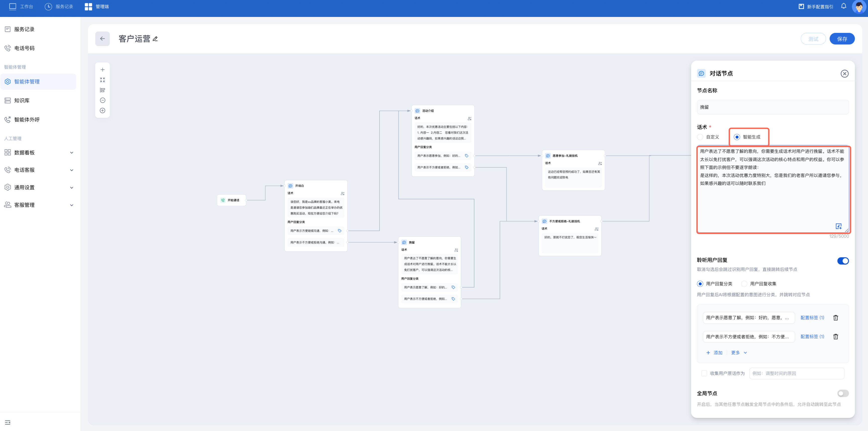Click pencil icon to rename 客户运营
This screenshot has width=868, height=431.
point(155,39)
